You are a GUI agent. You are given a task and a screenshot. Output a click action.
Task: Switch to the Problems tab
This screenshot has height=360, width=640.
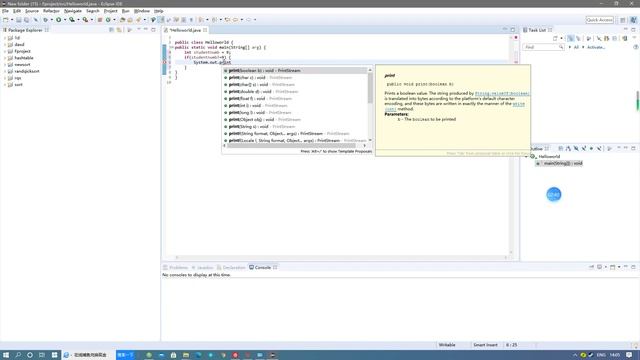point(176,268)
